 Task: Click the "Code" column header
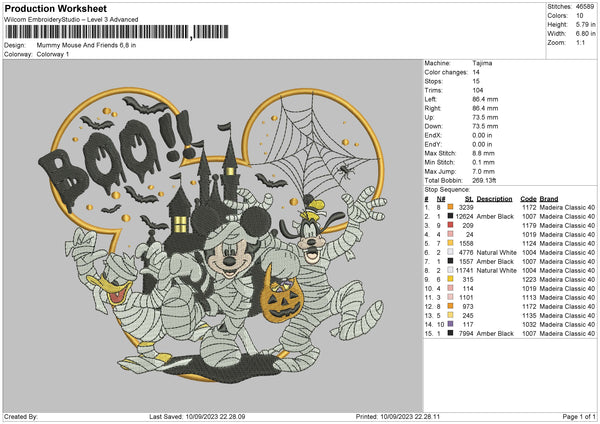(x=528, y=199)
